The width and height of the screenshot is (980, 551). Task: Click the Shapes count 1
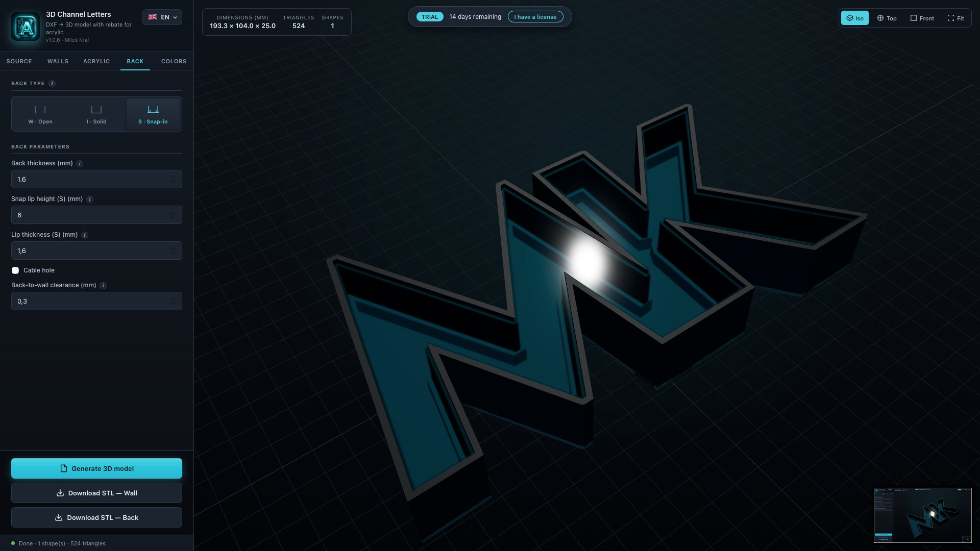point(332,26)
